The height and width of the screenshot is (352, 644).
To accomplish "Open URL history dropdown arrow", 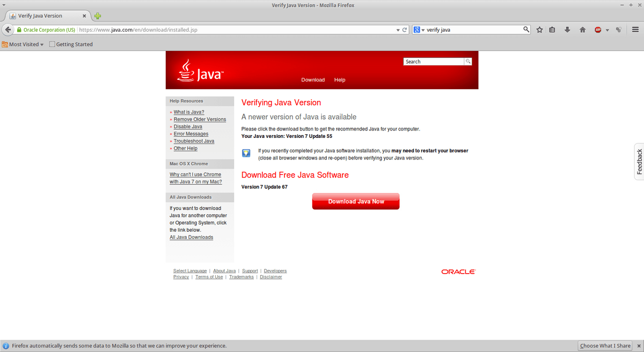I will 398,30.
